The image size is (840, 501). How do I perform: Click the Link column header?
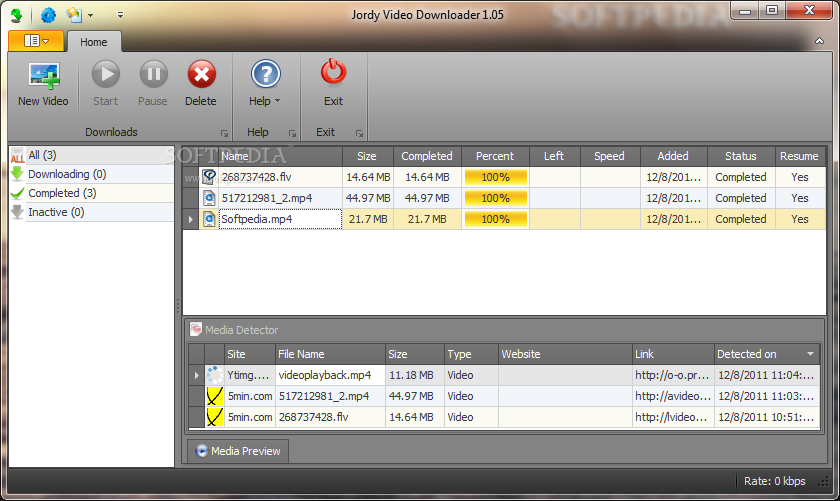click(x=673, y=354)
